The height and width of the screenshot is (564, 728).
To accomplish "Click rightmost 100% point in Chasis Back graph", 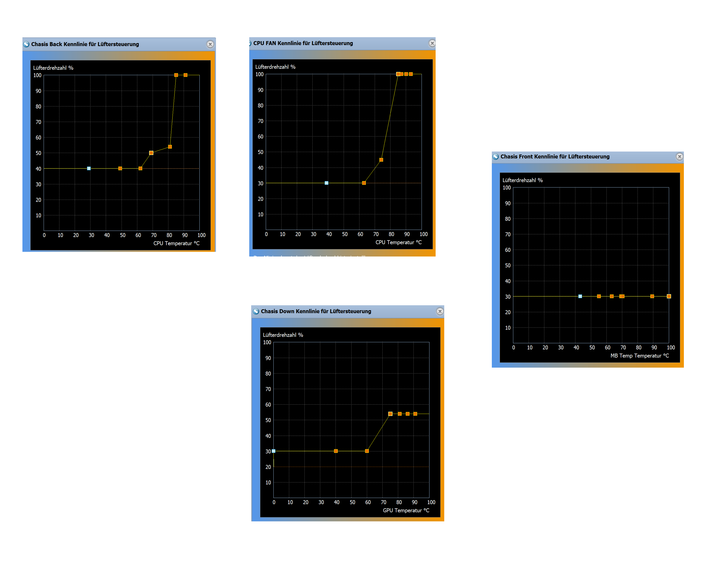I will click(185, 75).
